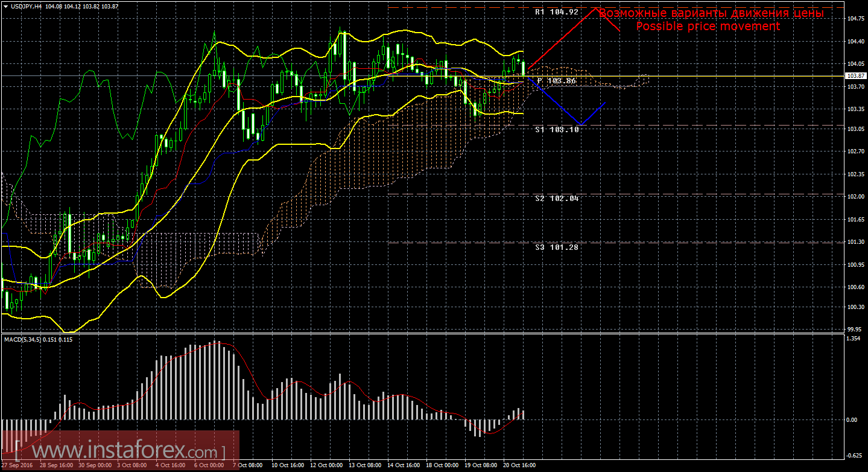Click the USDJPY,H4 chart title text
Viewport: 868px width, 472px height.
click(x=28, y=5)
